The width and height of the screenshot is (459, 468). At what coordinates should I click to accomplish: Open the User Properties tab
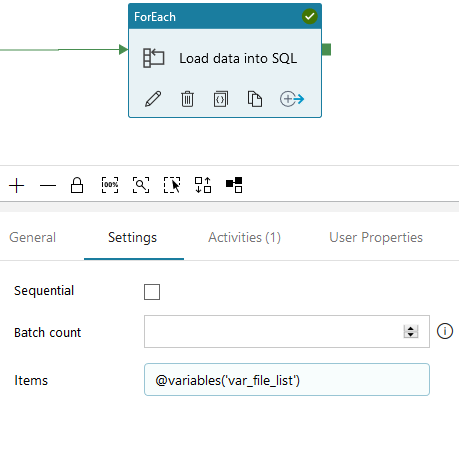coord(376,237)
